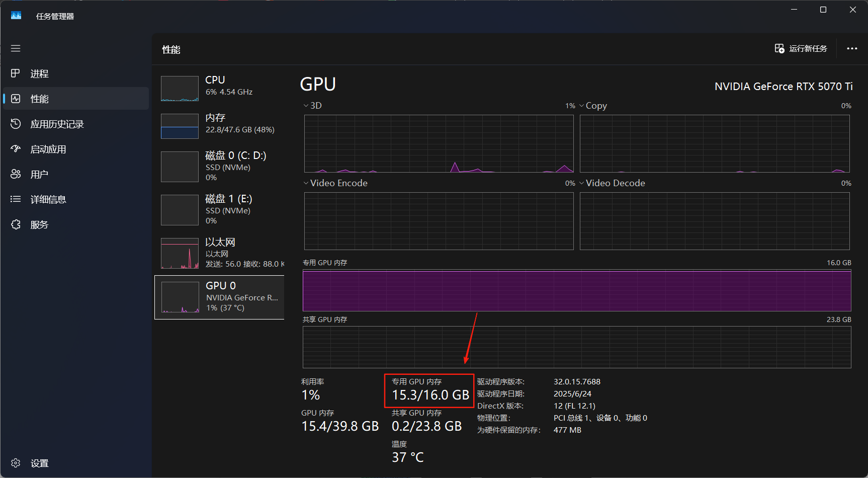Select the CPU performance panel
The height and width of the screenshot is (478, 868).
coord(220,88)
